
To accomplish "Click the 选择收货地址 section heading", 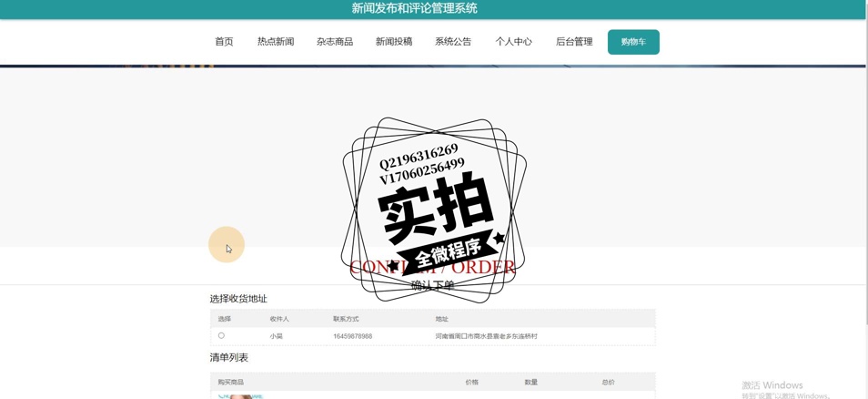I will click(x=238, y=299).
